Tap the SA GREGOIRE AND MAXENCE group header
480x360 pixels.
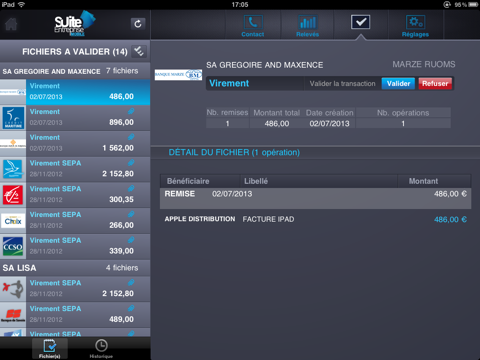pyautogui.click(x=75, y=71)
